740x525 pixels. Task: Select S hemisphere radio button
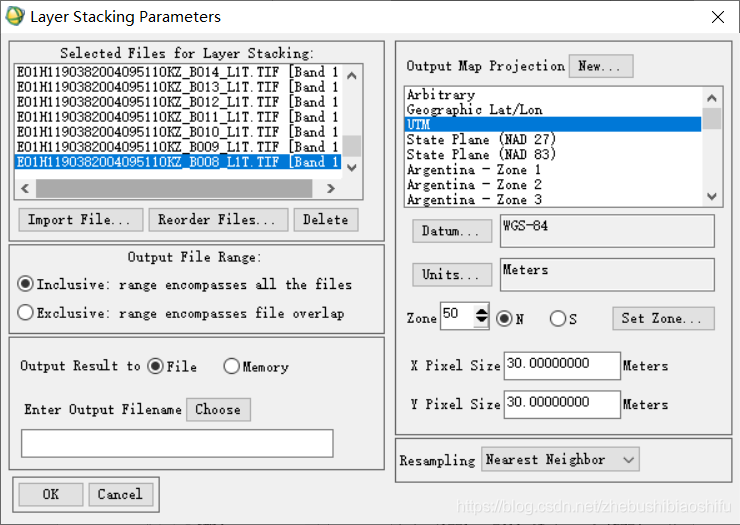pyautogui.click(x=558, y=319)
